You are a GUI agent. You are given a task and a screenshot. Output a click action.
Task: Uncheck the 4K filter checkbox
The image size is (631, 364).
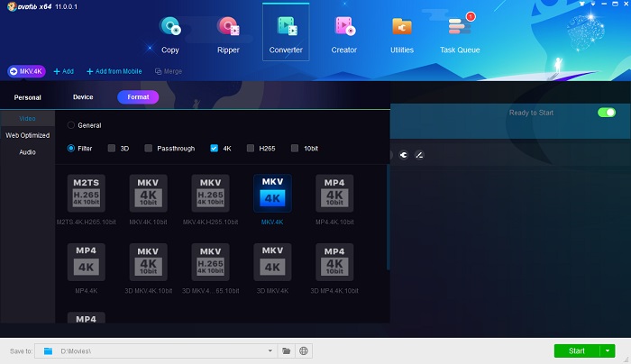click(x=215, y=148)
